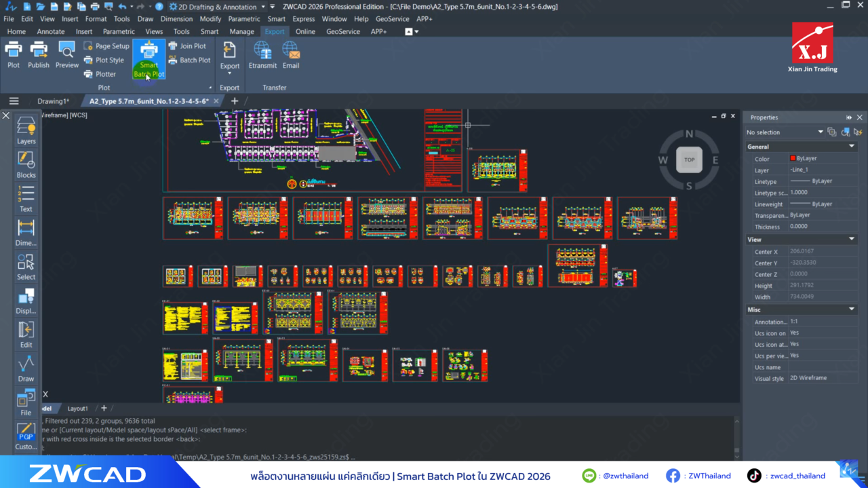Open the Custom PGP tool palette
868x488 pixels.
pos(26,436)
